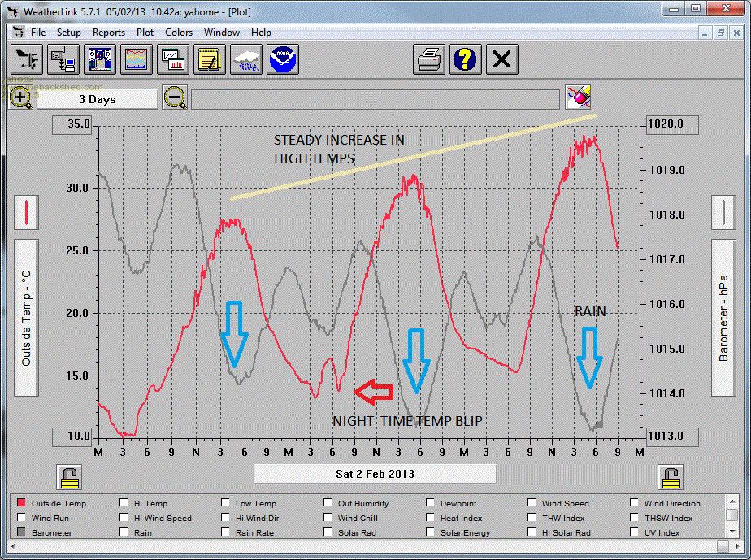Zoom in with the plus magnifier
Viewport: 751px width, 560px height.
[21, 98]
